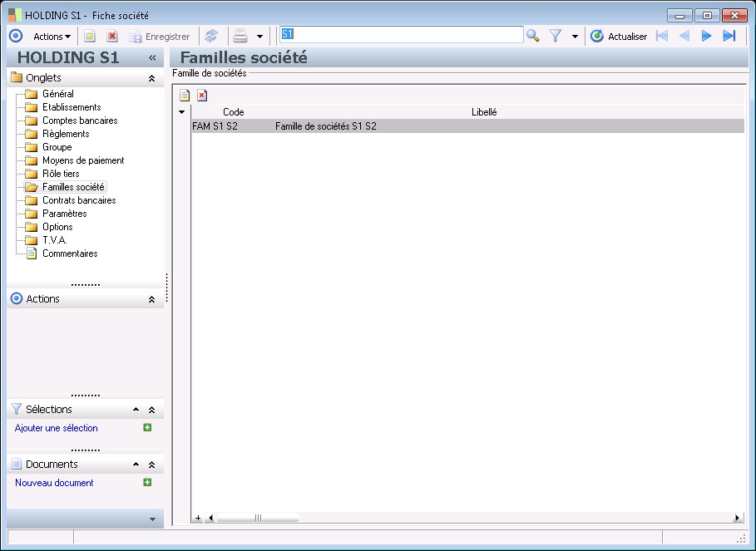Click the Actions section blue circle icon
The image size is (756, 551).
(x=17, y=298)
